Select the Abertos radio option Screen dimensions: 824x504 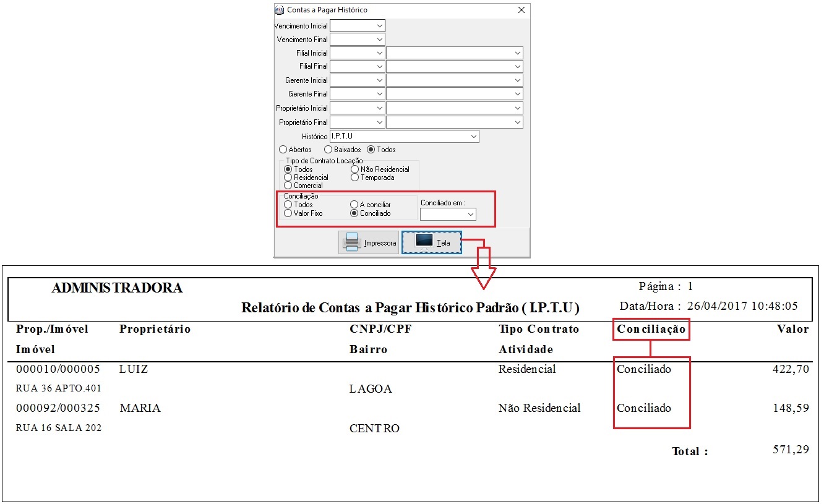283,150
